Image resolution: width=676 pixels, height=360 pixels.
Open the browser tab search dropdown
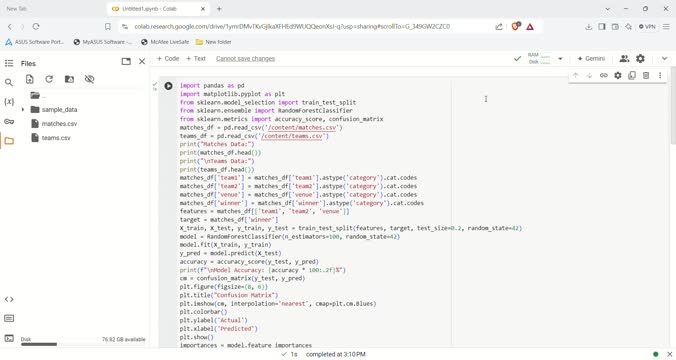pos(607,9)
